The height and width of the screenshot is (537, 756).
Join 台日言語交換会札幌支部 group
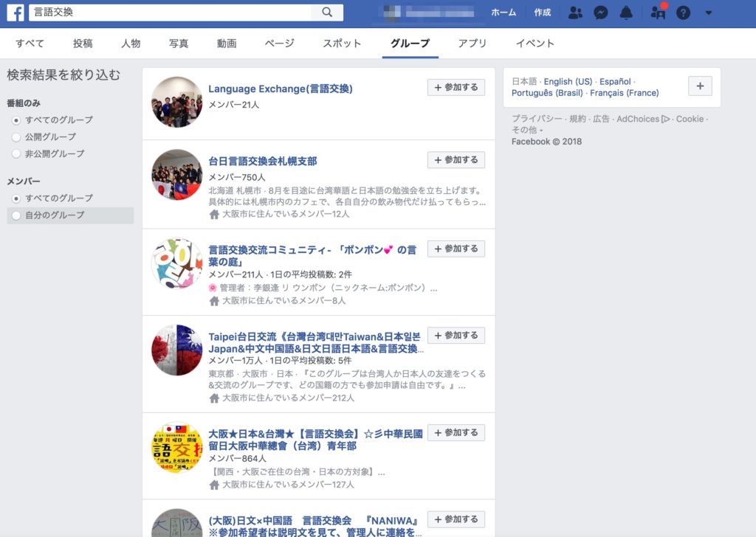[456, 160]
